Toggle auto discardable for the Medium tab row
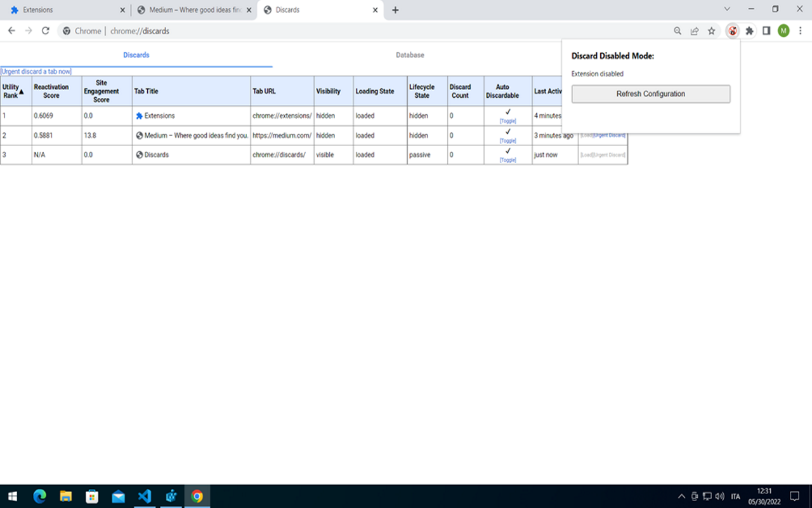Image resolution: width=812 pixels, height=508 pixels. pyautogui.click(x=507, y=140)
